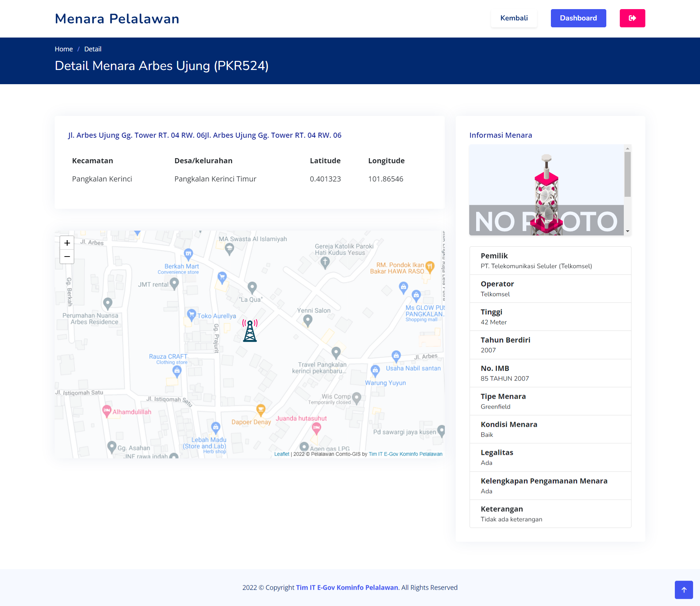Click the No. IMB value 85 TAHUN 2007
The width and height of the screenshot is (700, 606).
(505, 379)
